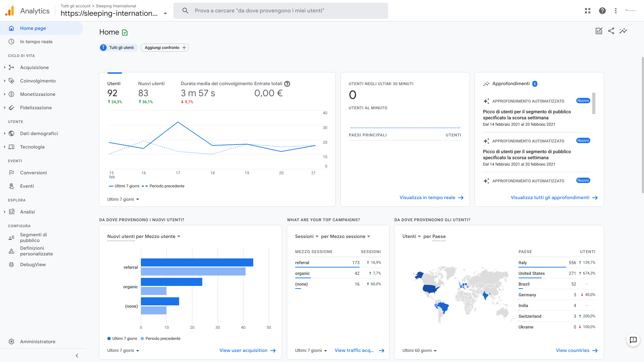Open the help question mark icon
Image resolution: width=644 pixels, height=362 pixels.
[x=602, y=11]
